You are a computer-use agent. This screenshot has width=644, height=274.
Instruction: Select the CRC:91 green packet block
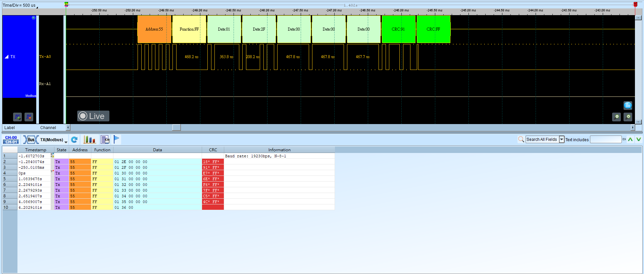click(398, 29)
